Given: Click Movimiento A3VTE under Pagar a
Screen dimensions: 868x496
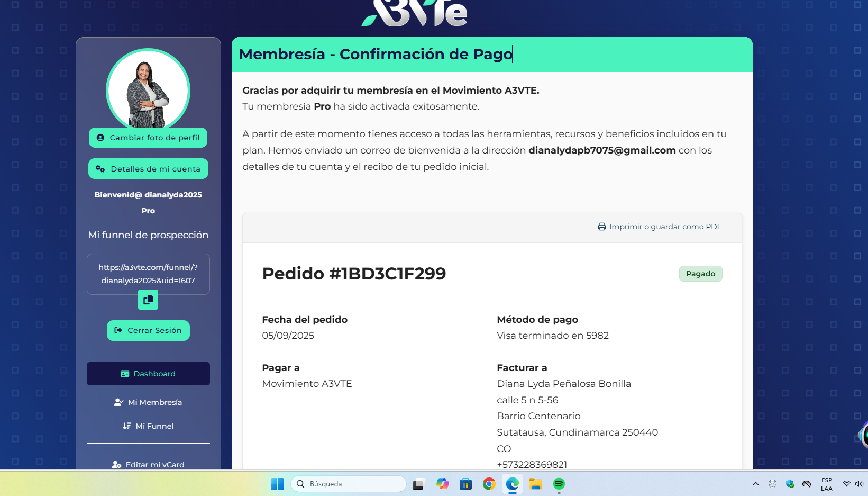Looking at the screenshot, I should [x=307, y=384].
